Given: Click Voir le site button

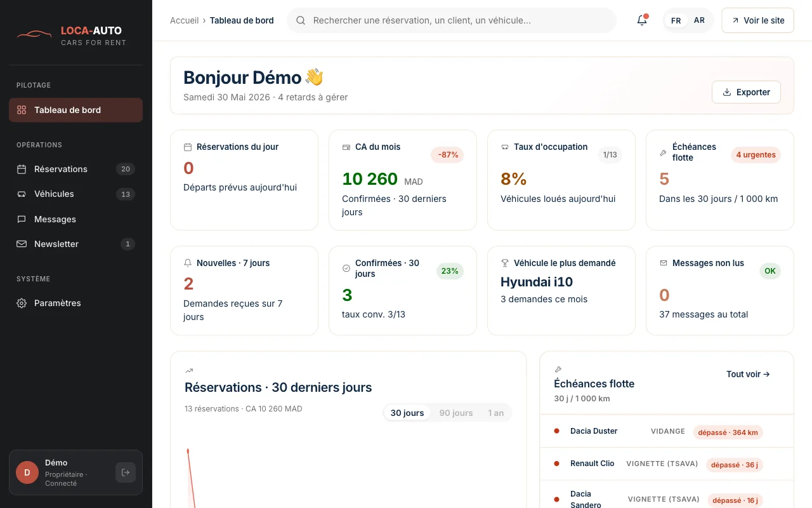Looking at the screenshot, I should (x=757, y=20).
